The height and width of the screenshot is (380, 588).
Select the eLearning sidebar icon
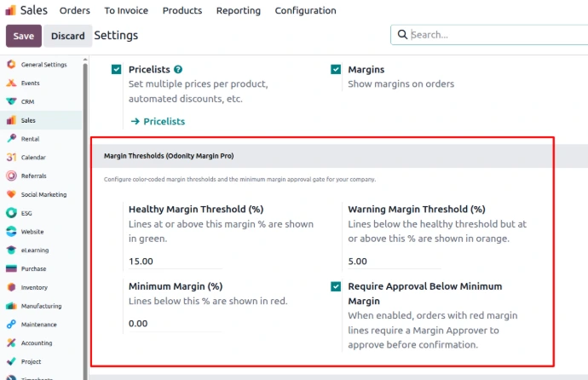11,250
